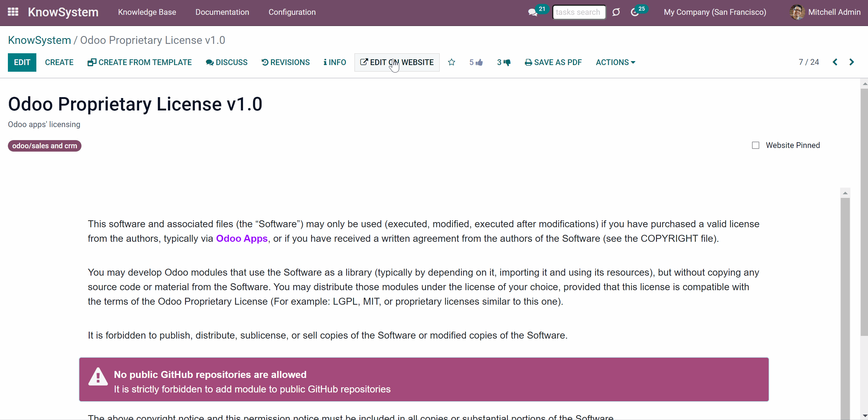This screenshot has width=868, height=420.
Task: Click the 'It is forbidden to publish' paragraph
Action: (327, 336)
